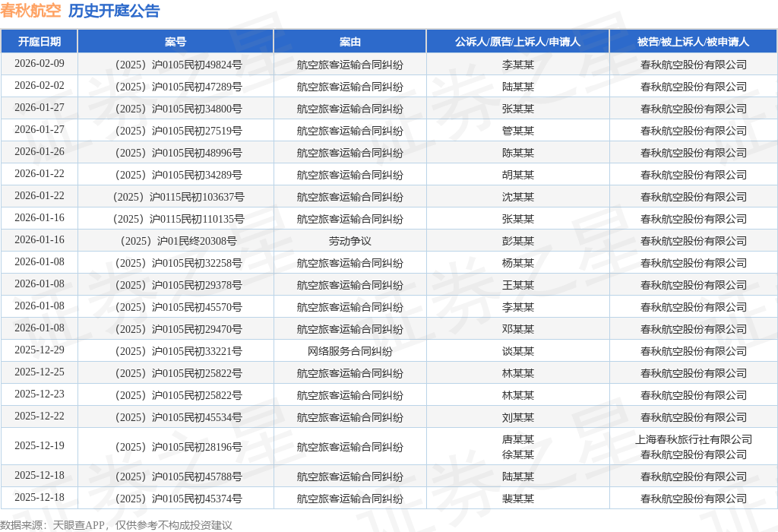The width and height of the screenshot is (778, 532).
Task: Select plaintiff 沈某某
Action: coord(517,197)
